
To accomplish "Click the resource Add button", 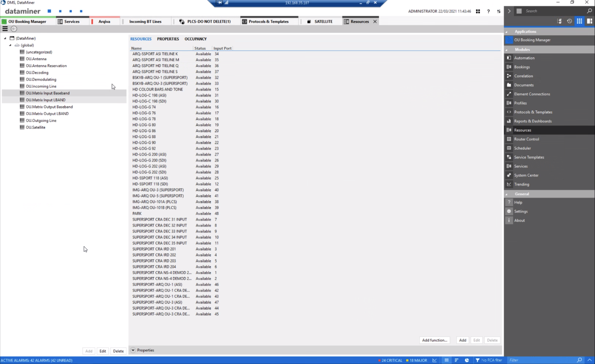I will [463, 340].
